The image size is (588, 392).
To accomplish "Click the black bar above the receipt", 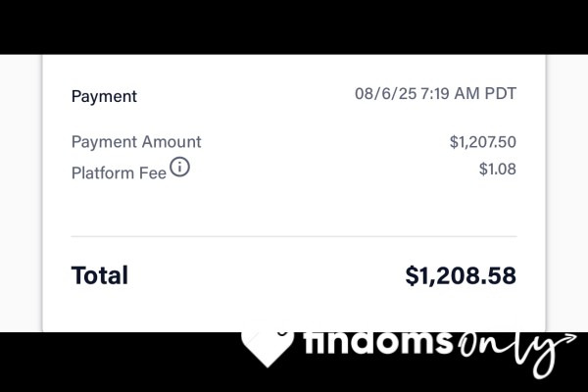I will (294, 27).
